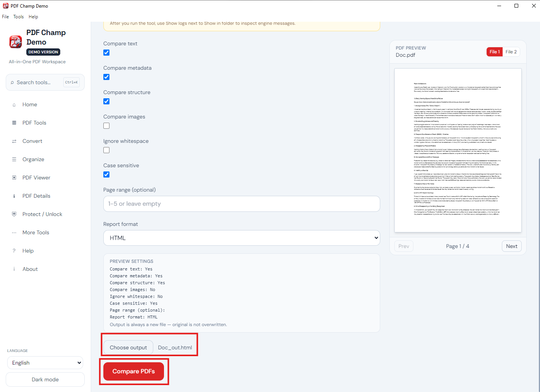Click the More Tools ellipsis icon
The height and width of the screenshot is (392, 540).
[14, 233]
